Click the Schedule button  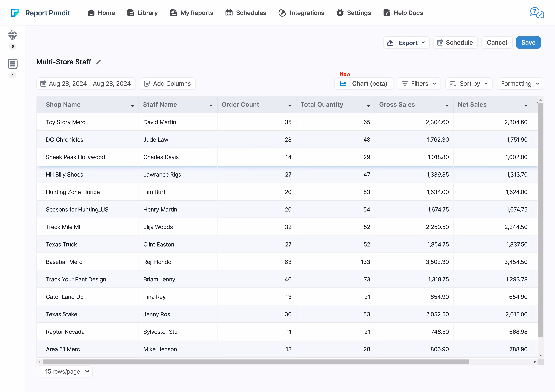tap(455, 42)
